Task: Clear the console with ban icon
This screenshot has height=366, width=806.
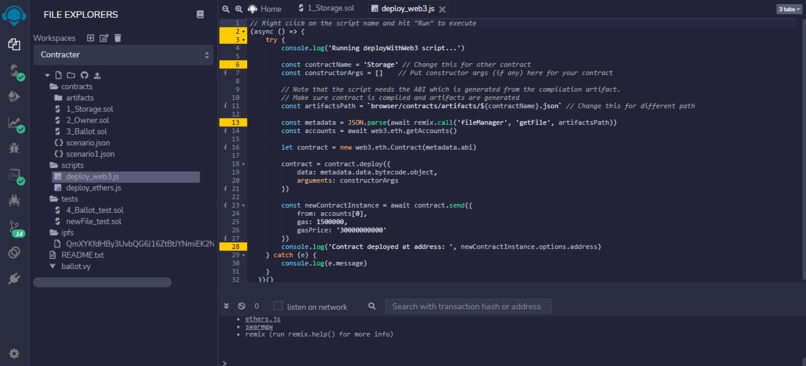Action: click(x=242, y=306)
